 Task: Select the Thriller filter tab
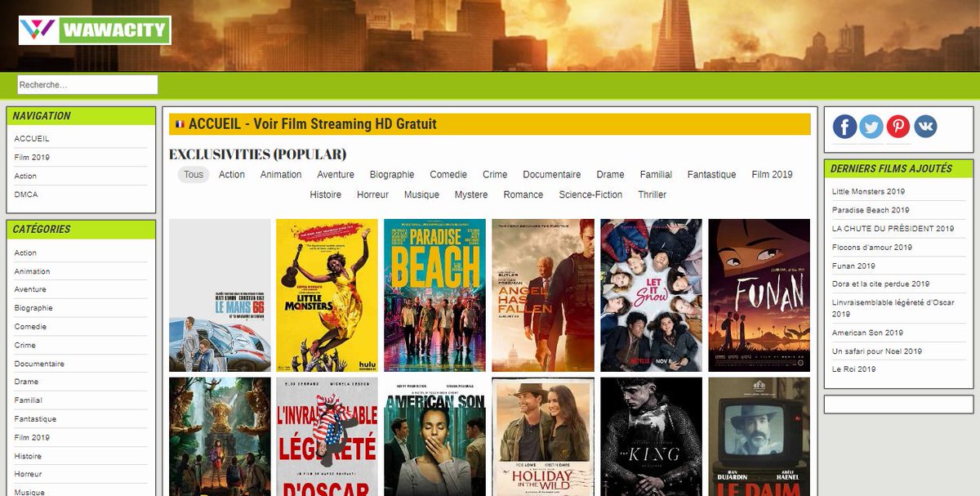(x=653, y=195)
